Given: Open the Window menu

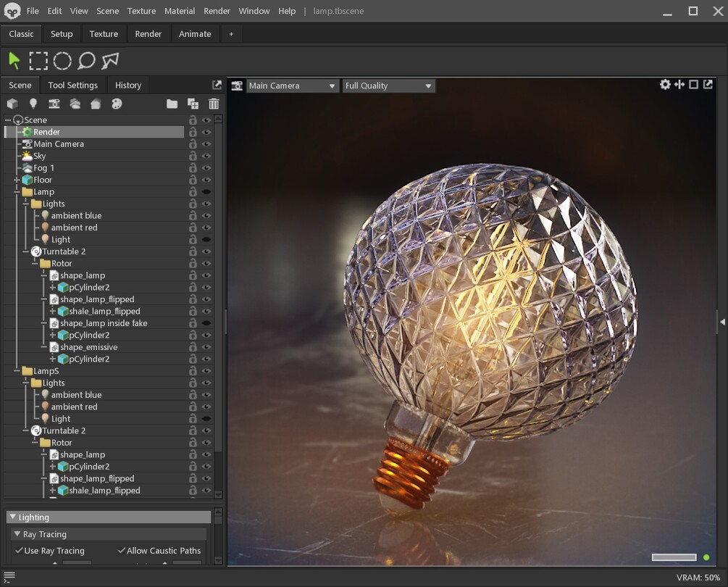Looking at the screenshot, I should [x=254, y=11].
